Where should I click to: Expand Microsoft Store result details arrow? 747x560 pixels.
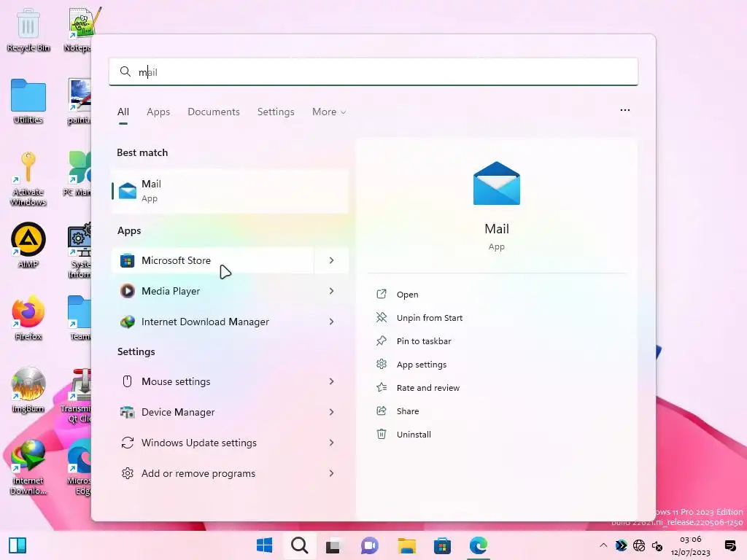tap(332, 260)
